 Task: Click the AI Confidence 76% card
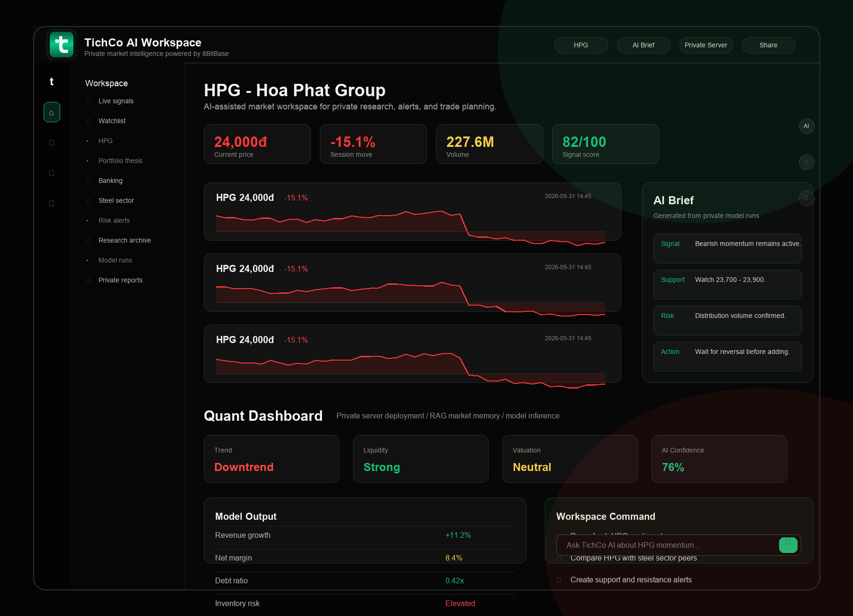click(x=719, y=459)
